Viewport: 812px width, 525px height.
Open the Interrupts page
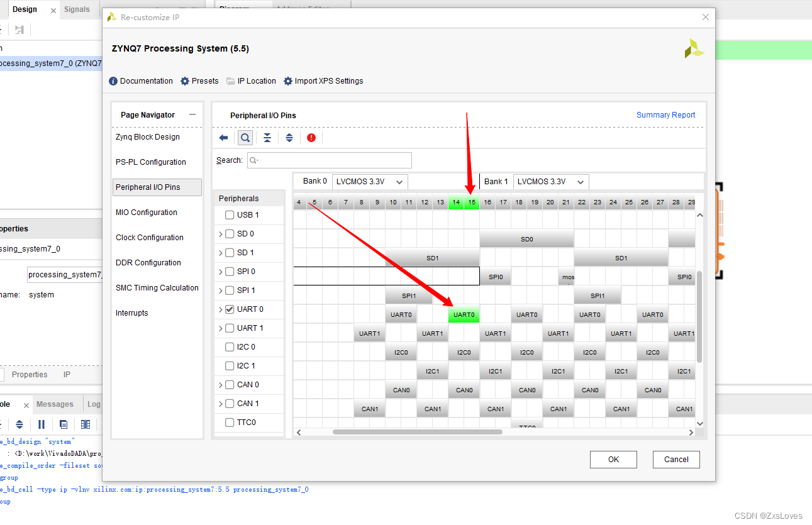pyautogui.click(x=132, y=313)
